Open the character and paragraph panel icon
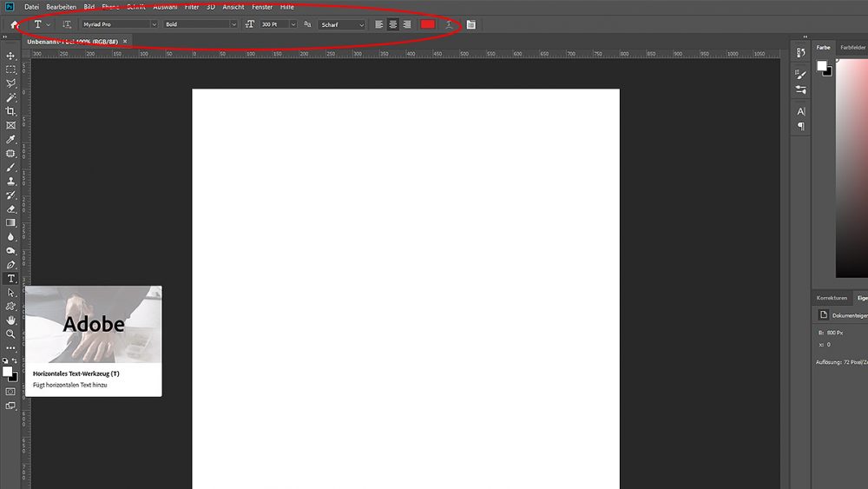Screen dimensions: 868x489 [471, 24]
